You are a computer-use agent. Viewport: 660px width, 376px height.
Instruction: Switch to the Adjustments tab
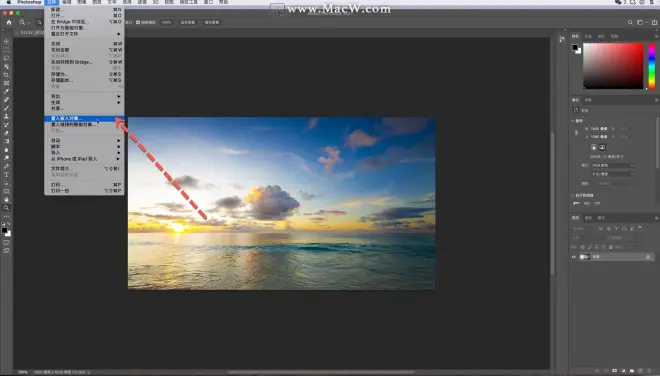[588, 100]
